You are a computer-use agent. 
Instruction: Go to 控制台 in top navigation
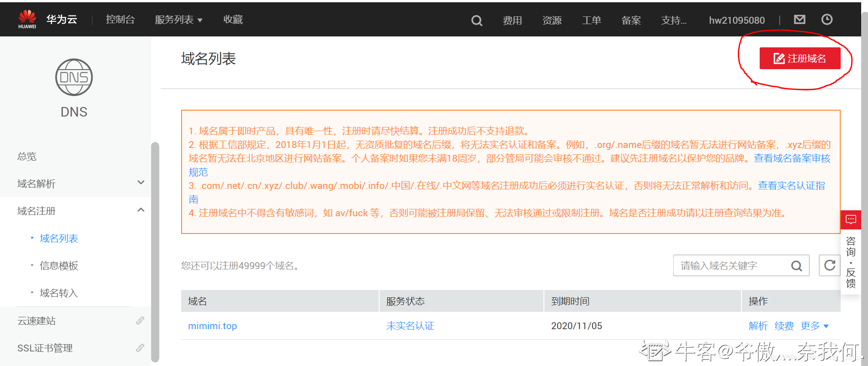[x=120, y=20]
